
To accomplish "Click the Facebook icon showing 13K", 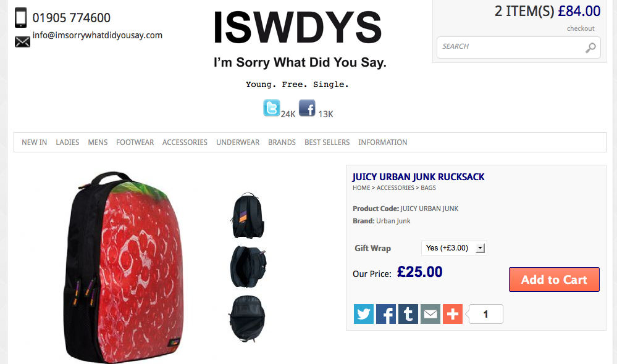I will (307, 108).
